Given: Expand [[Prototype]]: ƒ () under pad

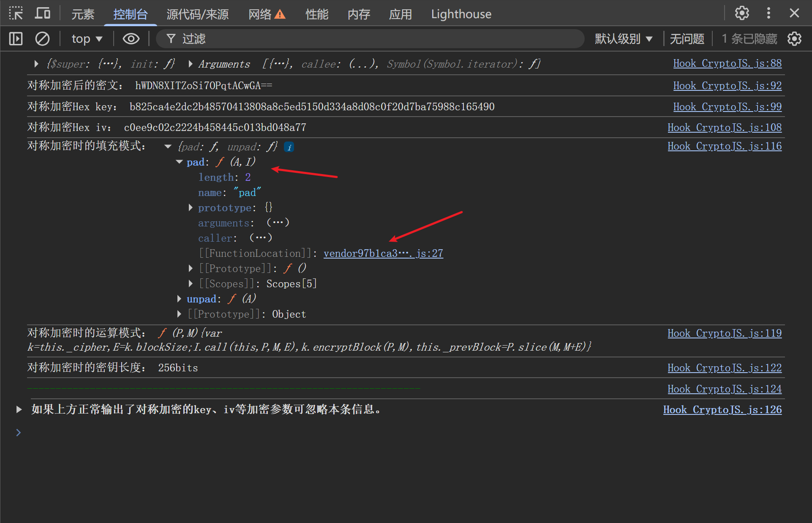Looking at the screenshot, I should 191,268.
